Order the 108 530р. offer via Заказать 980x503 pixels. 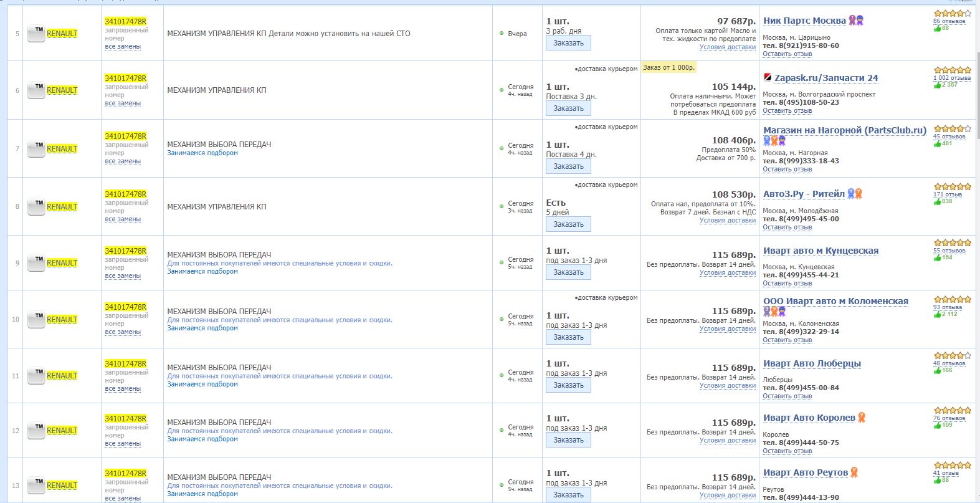568,224
